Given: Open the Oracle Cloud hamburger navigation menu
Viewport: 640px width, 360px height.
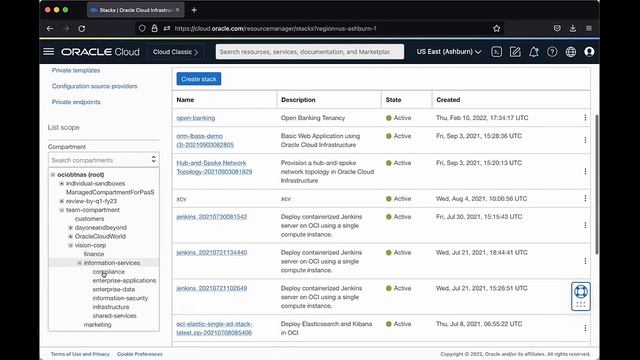Looking at the screenshot, I should [49, 51].
